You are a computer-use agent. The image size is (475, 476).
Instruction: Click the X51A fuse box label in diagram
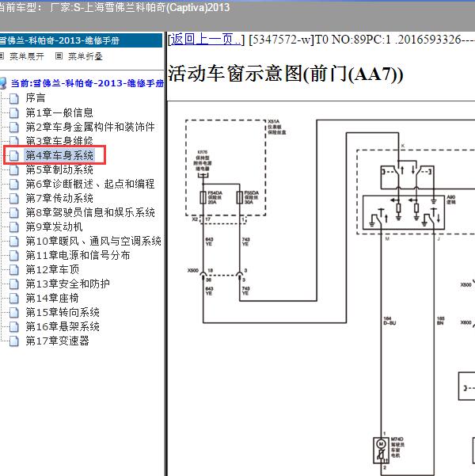coord(276,127)
